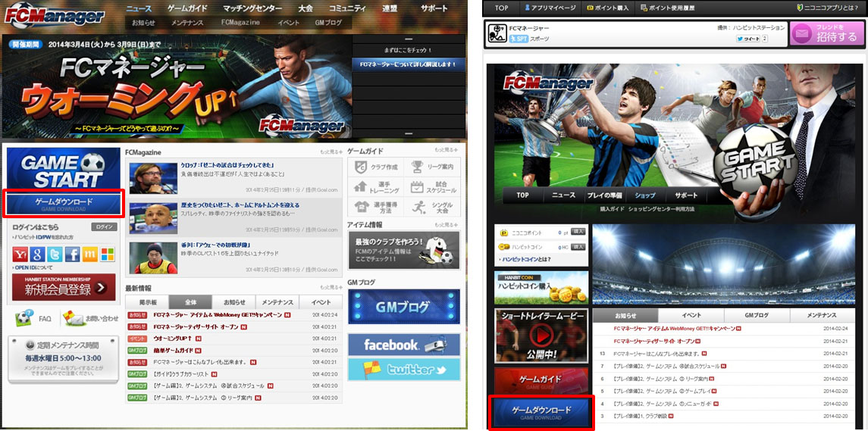
Task: Log in with the Yahoo icon
Action: pos(20,255)
